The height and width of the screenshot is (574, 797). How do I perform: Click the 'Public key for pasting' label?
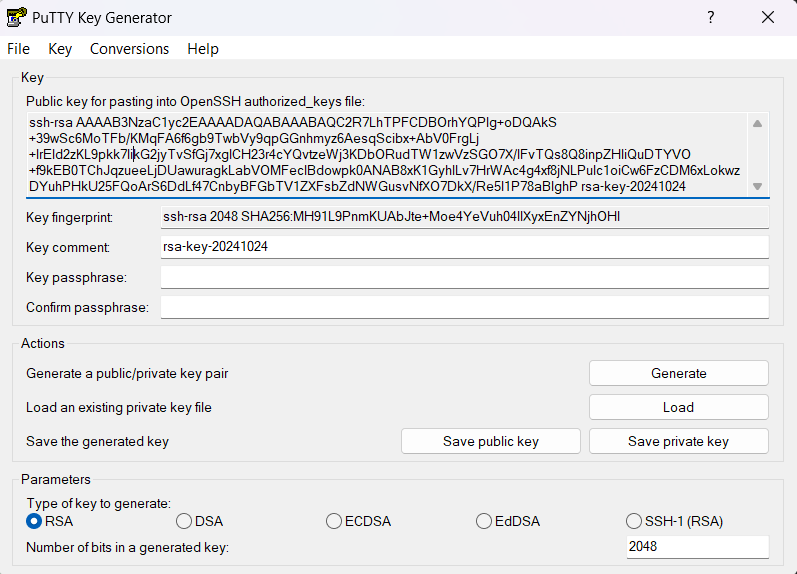(x=195, y=102)
